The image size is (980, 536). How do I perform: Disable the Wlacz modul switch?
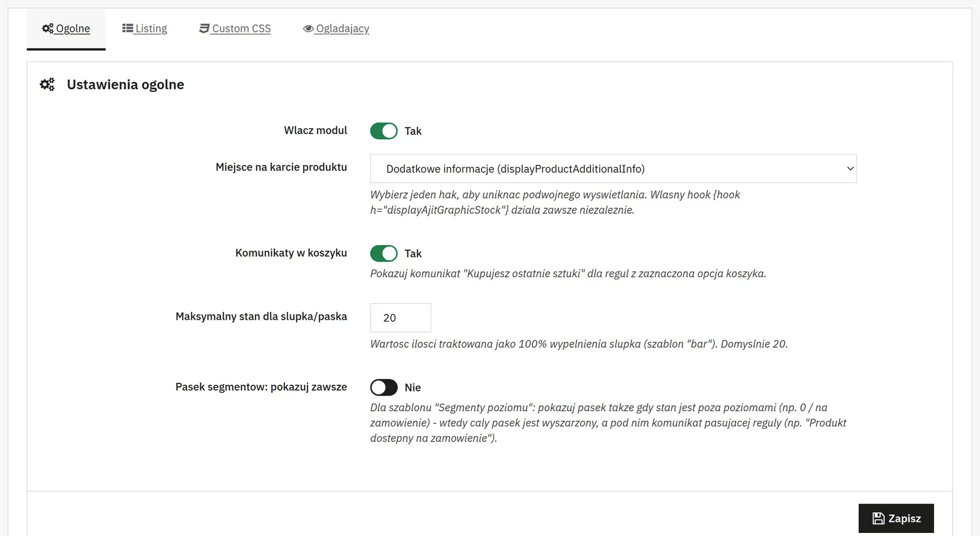[383, 130]
